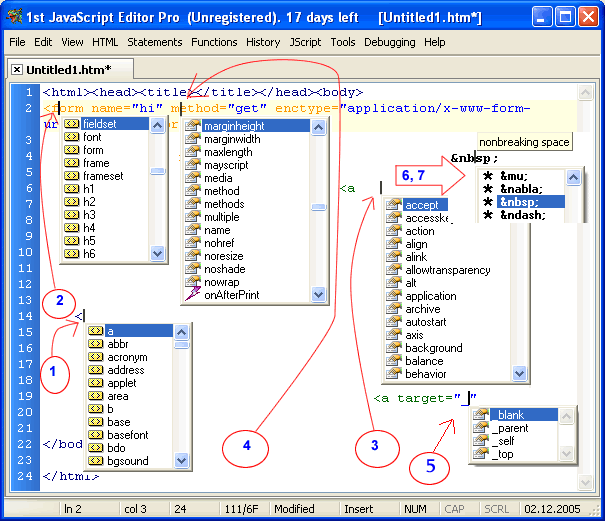Screen dimensions: 605x521
Task: Click the lightning event icon beside onAfterPrint
Action: [193, 294]
